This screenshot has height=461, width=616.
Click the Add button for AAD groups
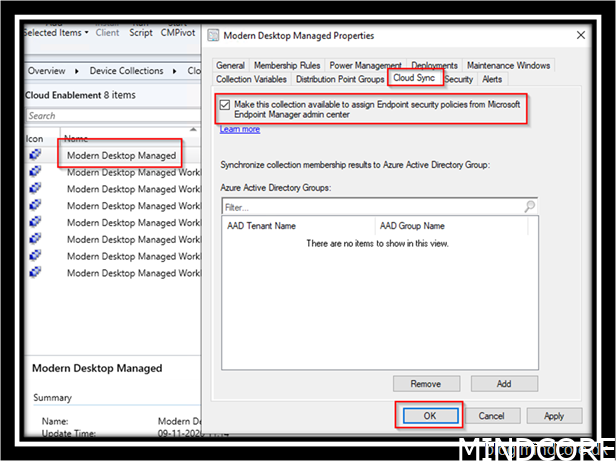point(503,384)
